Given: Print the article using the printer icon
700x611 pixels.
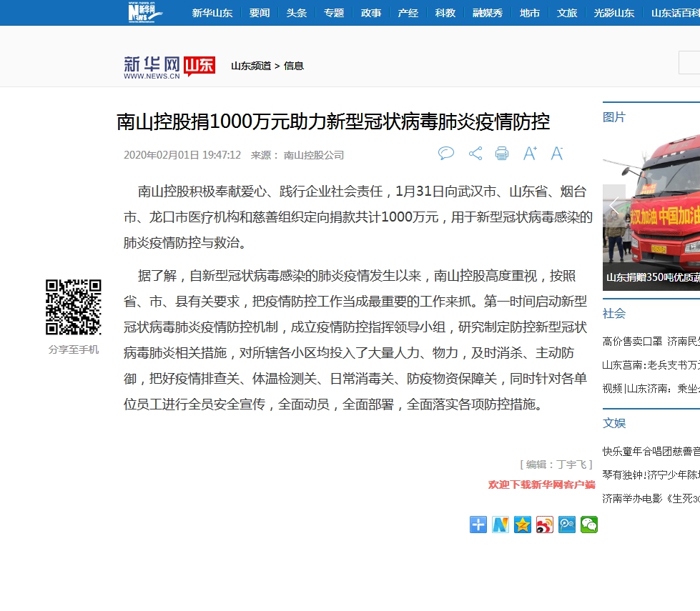Looking at the screenshot, I should [502, 154].
